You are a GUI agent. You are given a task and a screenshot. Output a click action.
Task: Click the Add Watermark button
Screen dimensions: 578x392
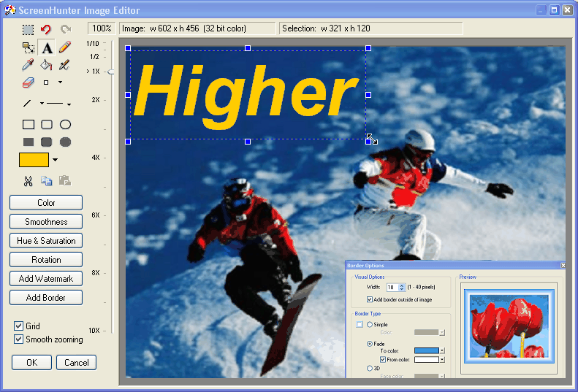click(46, 279)
